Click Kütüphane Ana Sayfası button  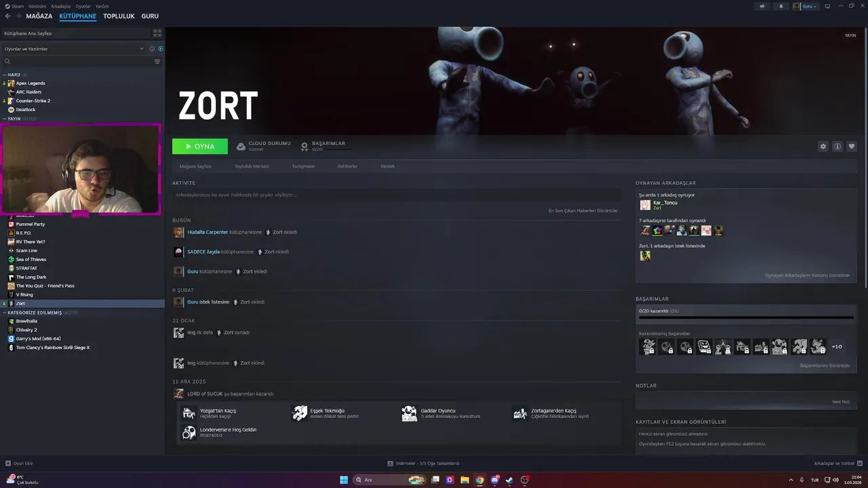[x=76, y=33]
